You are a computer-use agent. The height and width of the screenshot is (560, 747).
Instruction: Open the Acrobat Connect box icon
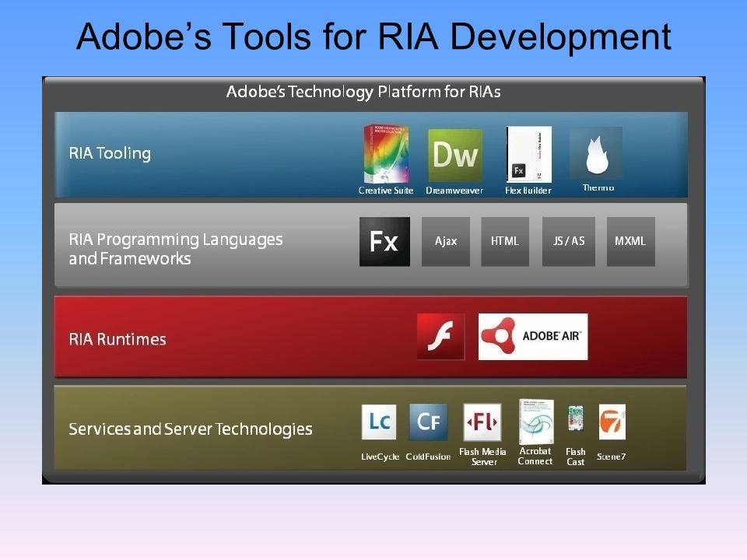(536, 422)
